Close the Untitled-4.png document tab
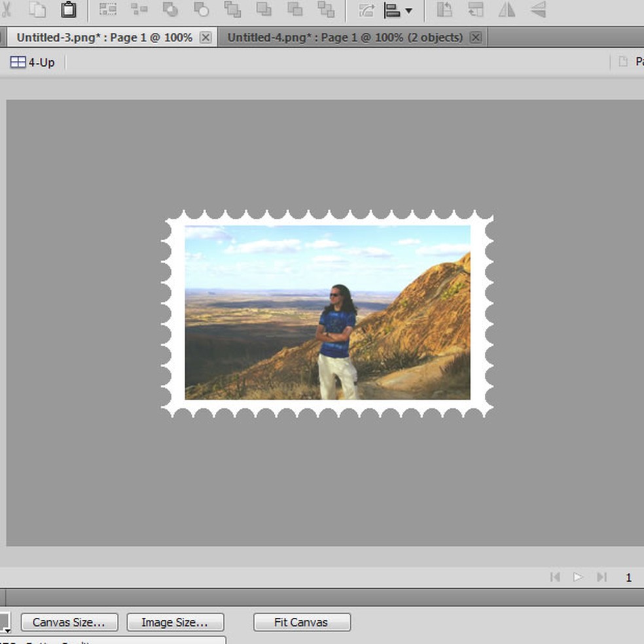This screenshot has height=644, width=644. pyautogui.click(x=476, y=37)
